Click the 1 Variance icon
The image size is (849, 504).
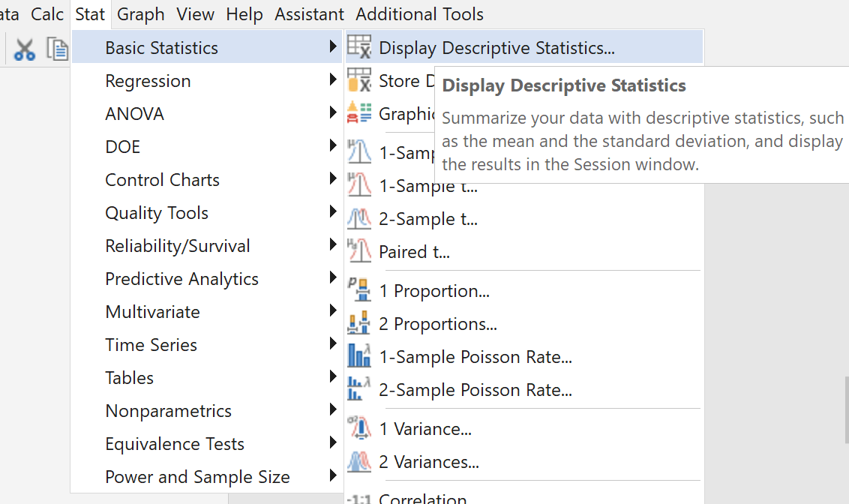coord(359,427)
